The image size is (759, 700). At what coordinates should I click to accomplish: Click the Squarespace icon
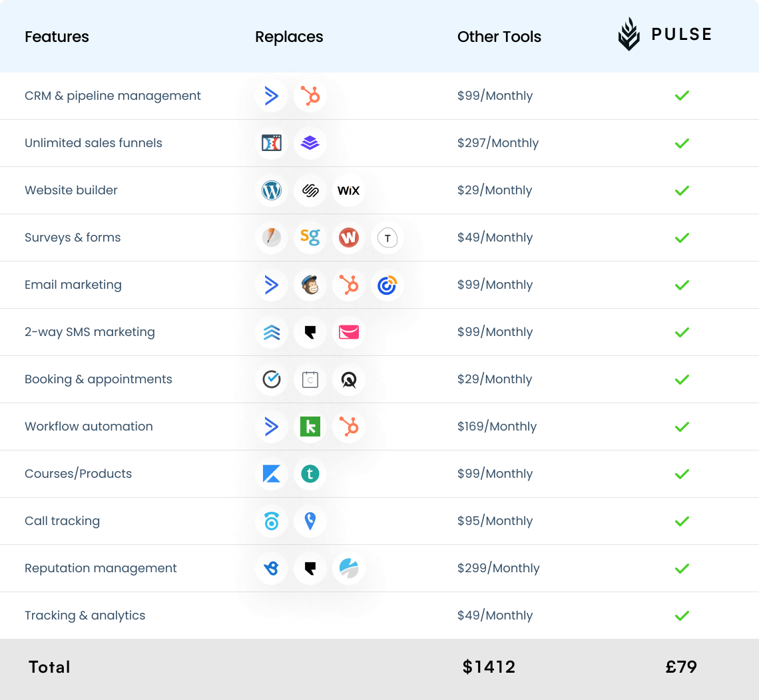310,190
